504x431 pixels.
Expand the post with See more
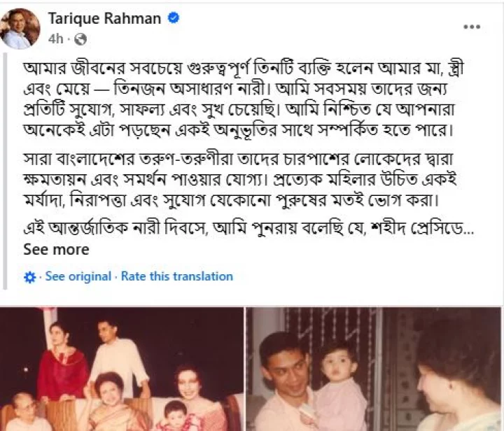[x=56, y=250]
